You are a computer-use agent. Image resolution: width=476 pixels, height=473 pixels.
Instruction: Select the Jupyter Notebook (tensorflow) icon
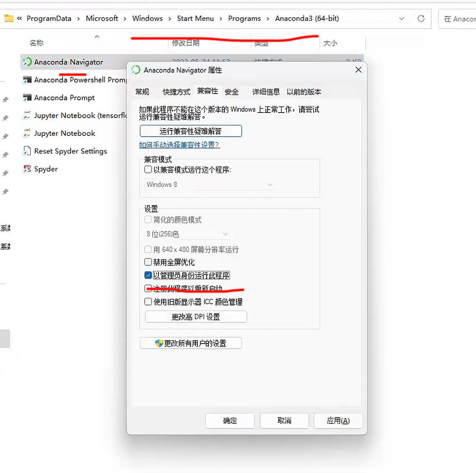coord(27,115)
